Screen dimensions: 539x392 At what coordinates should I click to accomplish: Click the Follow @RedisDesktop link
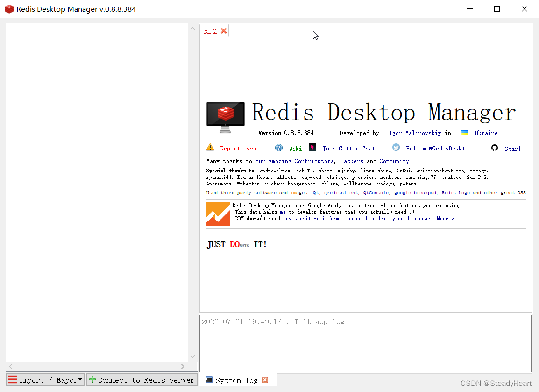tap(439, 149)
